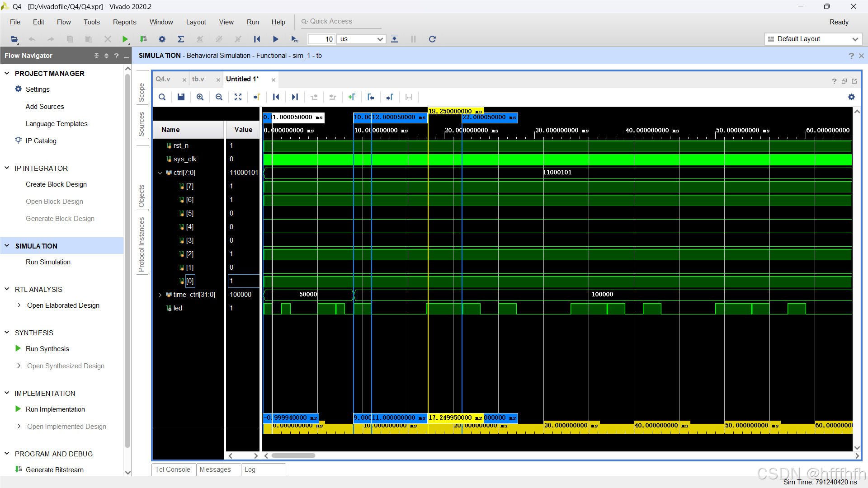Click Generate Bitstream toolbar icon
The width and height of the screenshot is (868, 488).
click(143, 39)
